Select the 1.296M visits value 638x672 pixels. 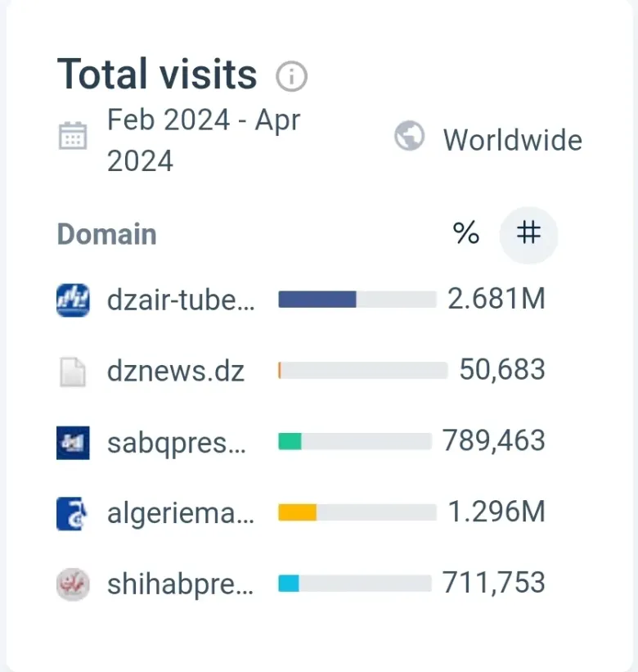pyautogui.click(x=496, y=512)
